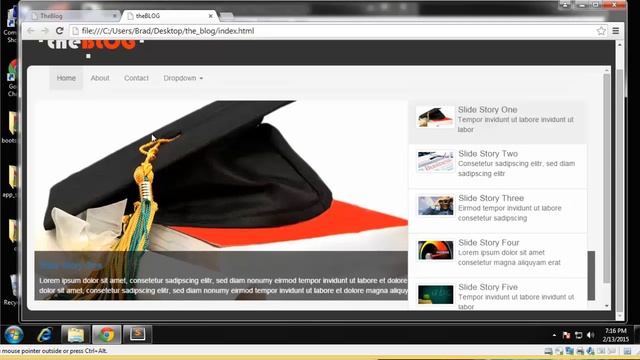Screen dimensions: 640x360
Task: Go back in Chrome
Action: click(x=31, y=31)
